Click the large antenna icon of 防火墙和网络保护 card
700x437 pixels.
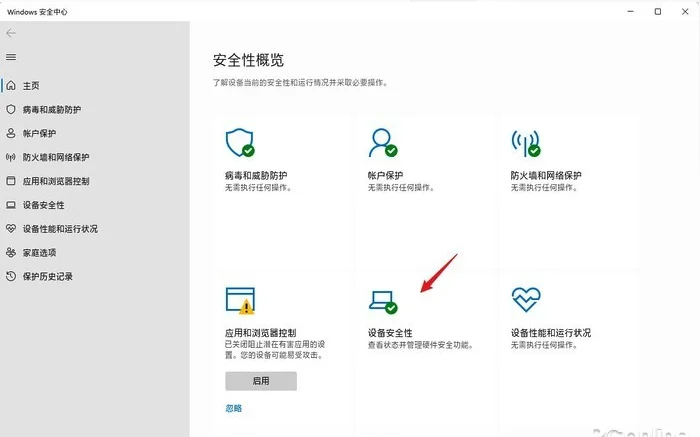[526, 144]
